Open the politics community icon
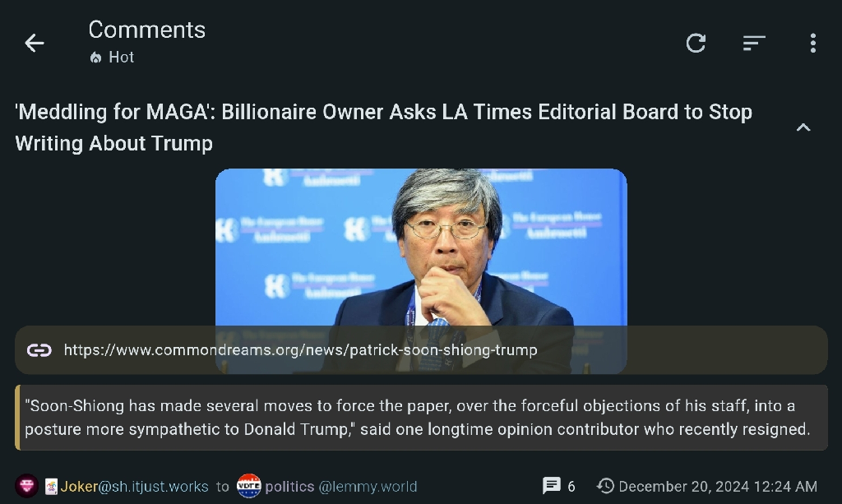The image size is (842, 504). coord(248,486)
